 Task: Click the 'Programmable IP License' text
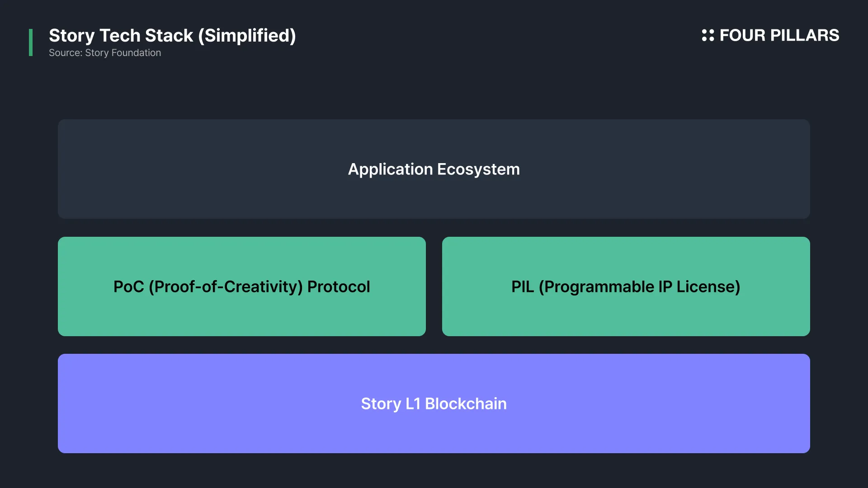tap(639, 286)
